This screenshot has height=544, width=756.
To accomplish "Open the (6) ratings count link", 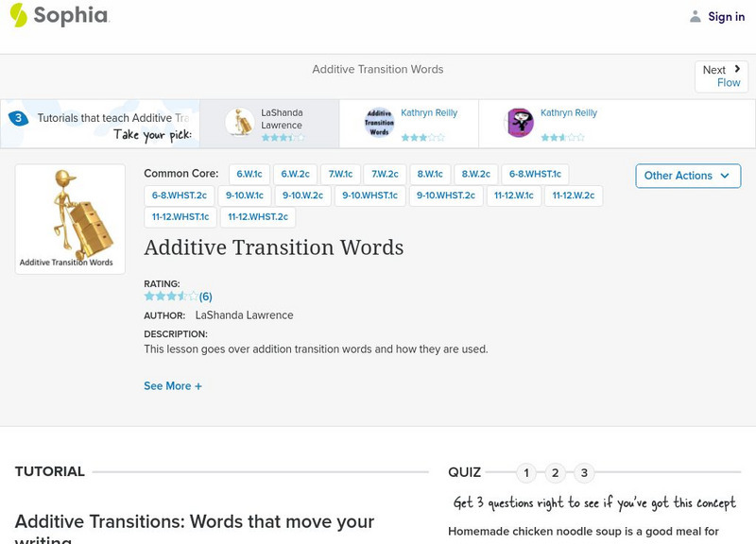I will [x=205, y=297].
